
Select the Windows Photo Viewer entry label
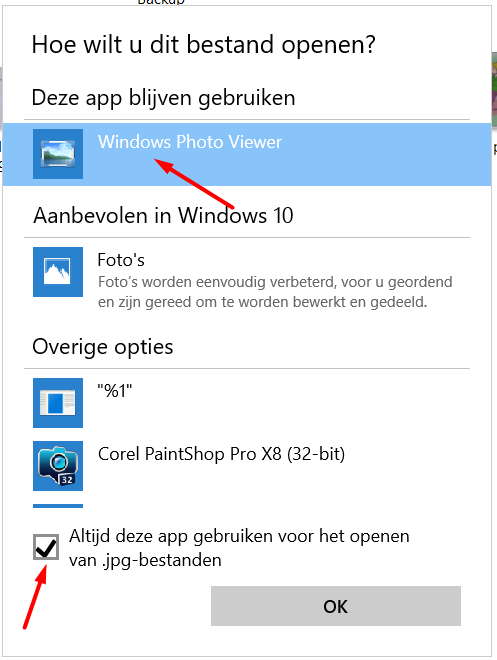click(x=190, y=142)
